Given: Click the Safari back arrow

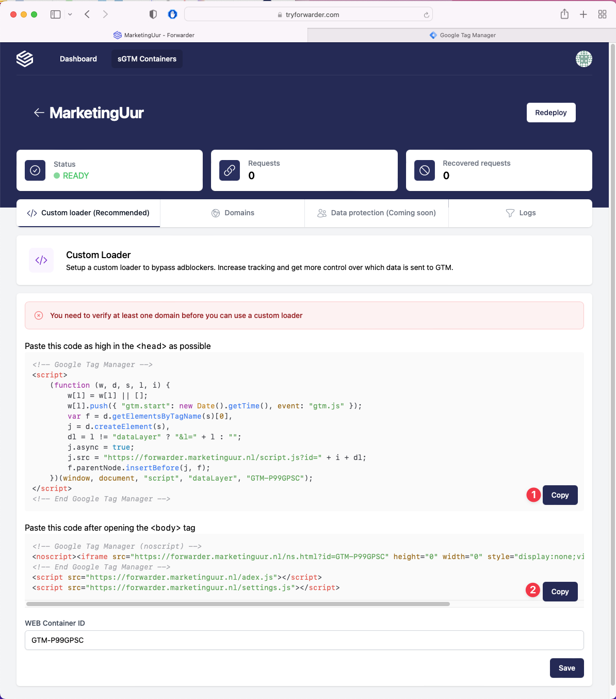Looking at the screenshot, I should (x=87, y=14).
